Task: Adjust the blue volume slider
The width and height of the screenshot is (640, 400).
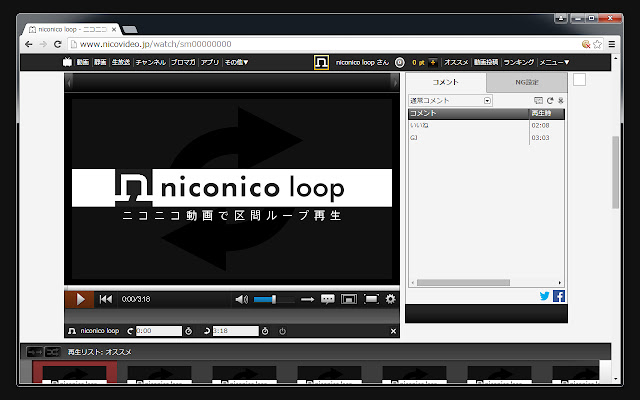Action: (x=274, y=300)
